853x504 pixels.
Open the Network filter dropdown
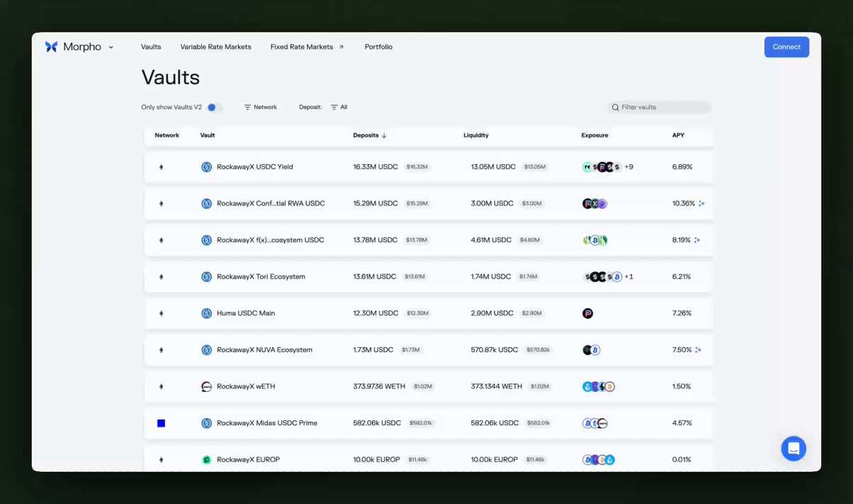pyautogui.click(x=260, y=107)
